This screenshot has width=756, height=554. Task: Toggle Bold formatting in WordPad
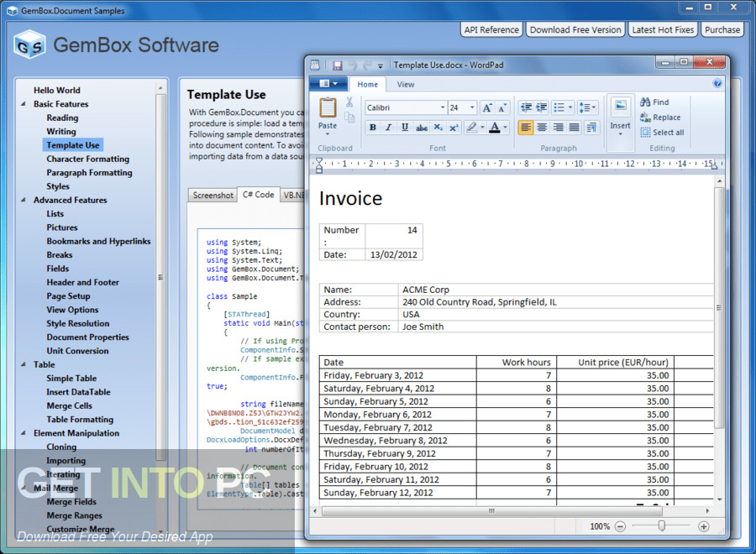pyautogui.click(x=372, y=128)
